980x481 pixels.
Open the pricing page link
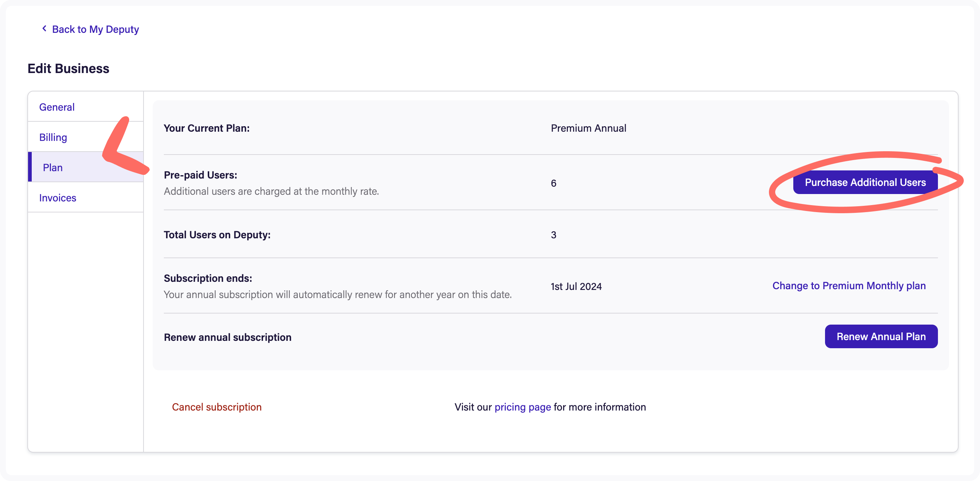[x=522, y=407]
